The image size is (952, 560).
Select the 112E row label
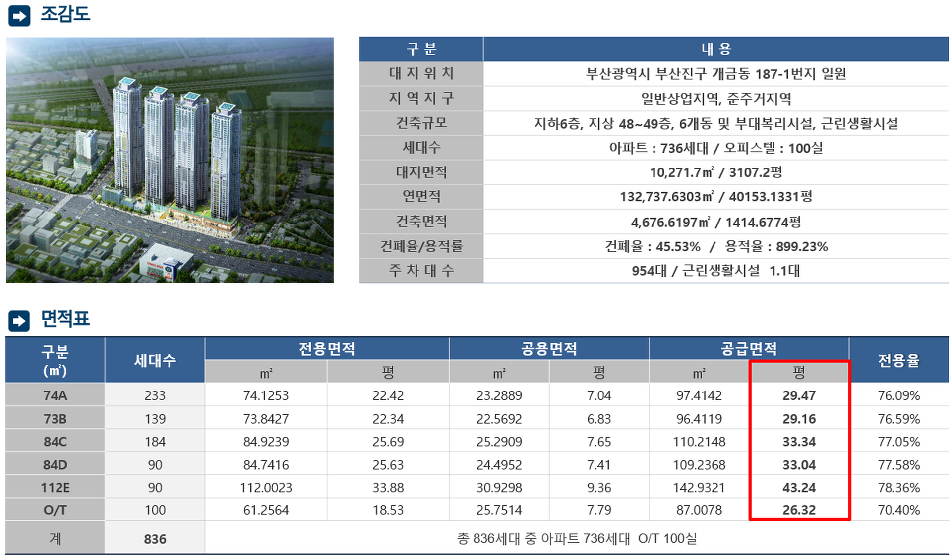pyautogui.click(x=55, y=488)
